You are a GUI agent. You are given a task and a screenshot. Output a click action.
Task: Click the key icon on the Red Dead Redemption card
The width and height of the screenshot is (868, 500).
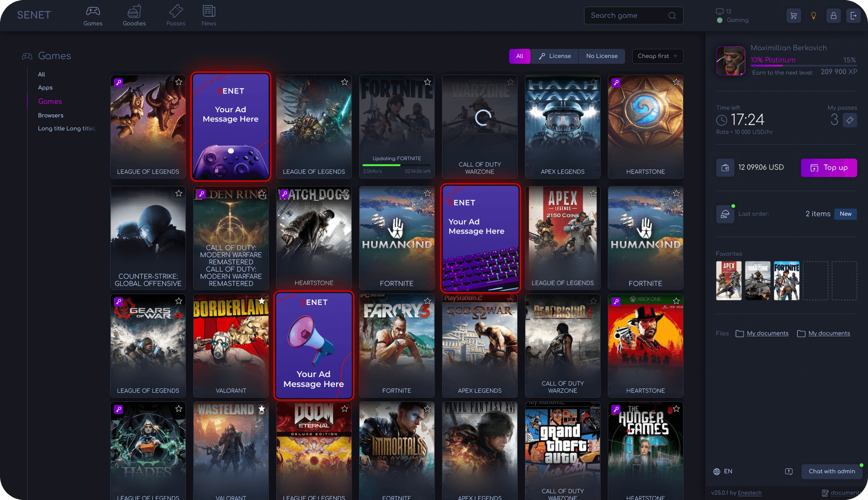click(x=616, y=301)
